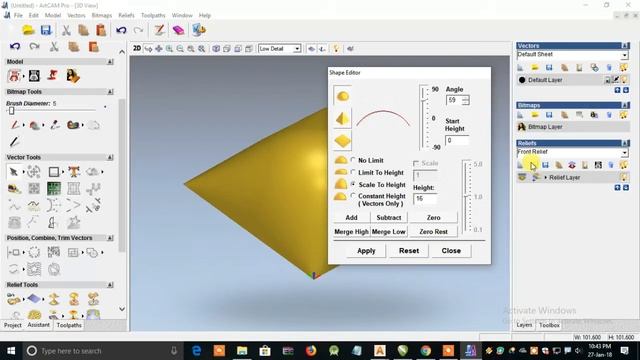Click the Angle value input field

(455, 100)
